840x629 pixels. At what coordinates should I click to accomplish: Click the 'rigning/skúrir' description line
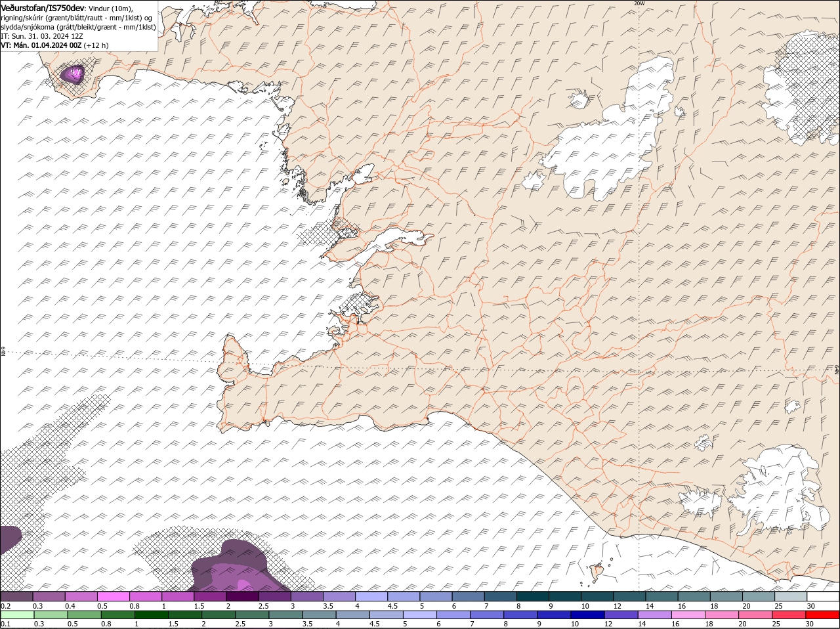click(x=77, y=17)
